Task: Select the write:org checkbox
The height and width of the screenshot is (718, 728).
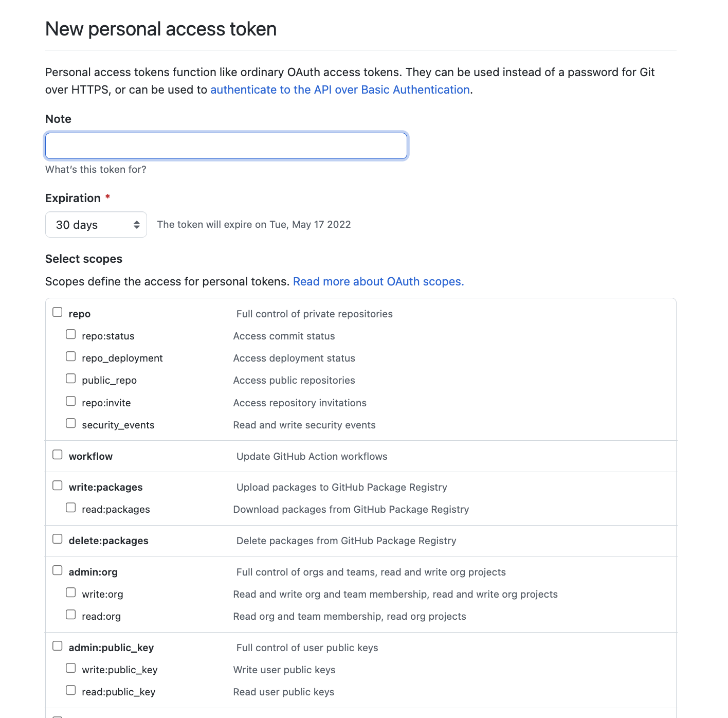Action: (71, 593)
